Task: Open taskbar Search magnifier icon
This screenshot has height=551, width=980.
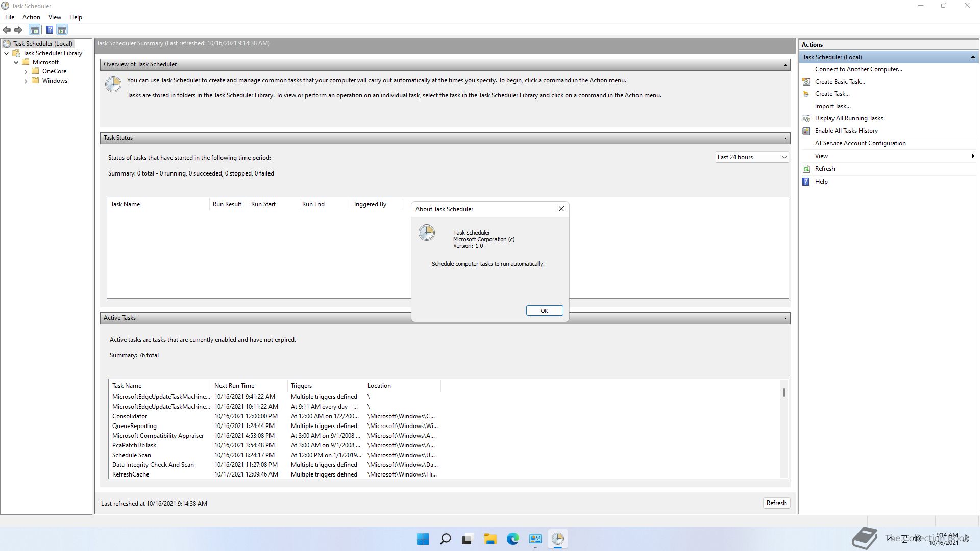Action: [x=445, y=539]
